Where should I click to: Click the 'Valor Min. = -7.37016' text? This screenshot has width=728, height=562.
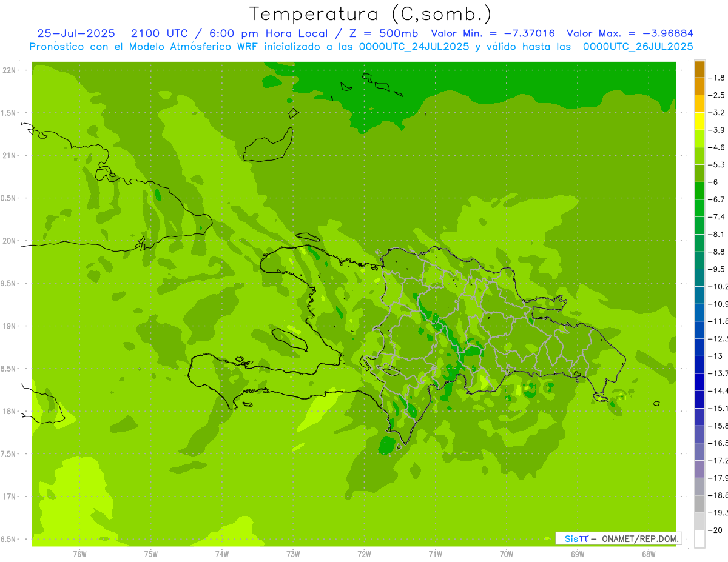point(493,33)
